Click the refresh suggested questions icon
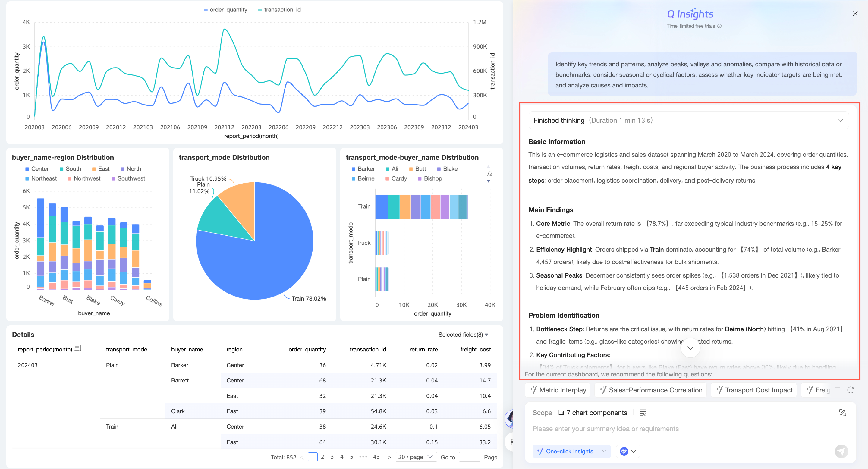This screenshot has height=469, width=868. [x=851, y=390]
